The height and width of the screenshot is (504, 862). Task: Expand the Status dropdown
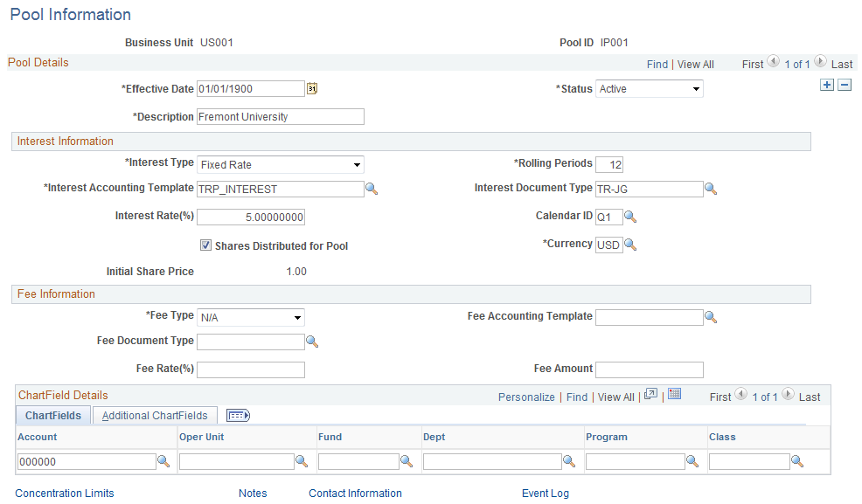650,89
